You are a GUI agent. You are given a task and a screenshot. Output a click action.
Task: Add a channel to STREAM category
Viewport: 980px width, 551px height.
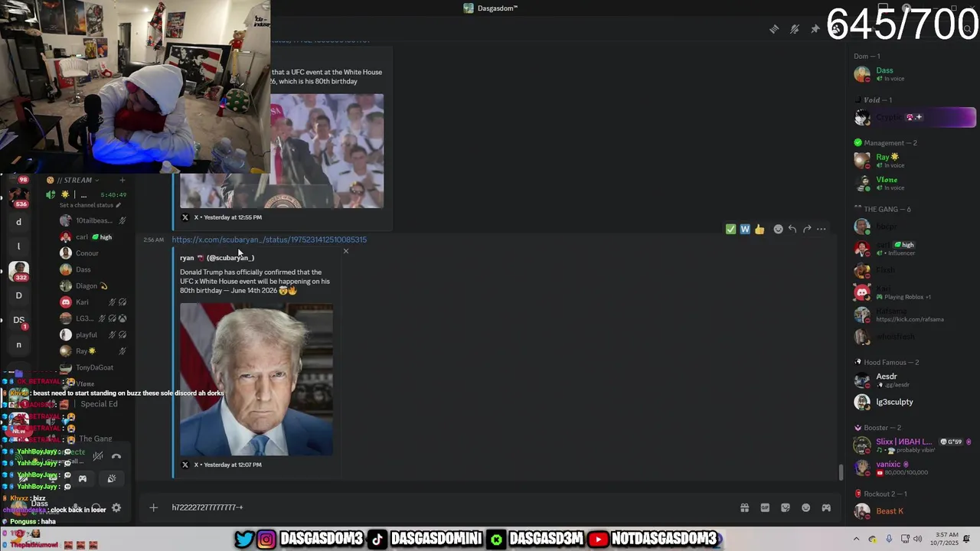coord(122,180)
